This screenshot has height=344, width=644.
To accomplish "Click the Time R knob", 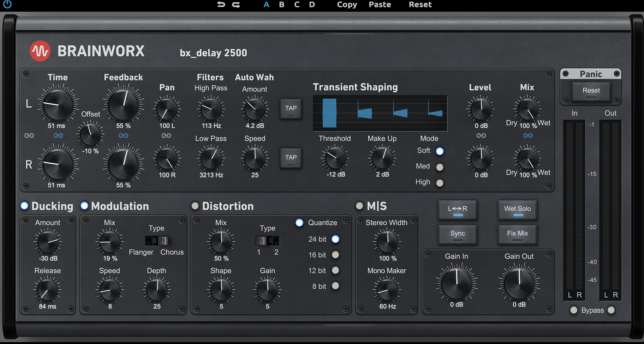I will click(58, 164).
